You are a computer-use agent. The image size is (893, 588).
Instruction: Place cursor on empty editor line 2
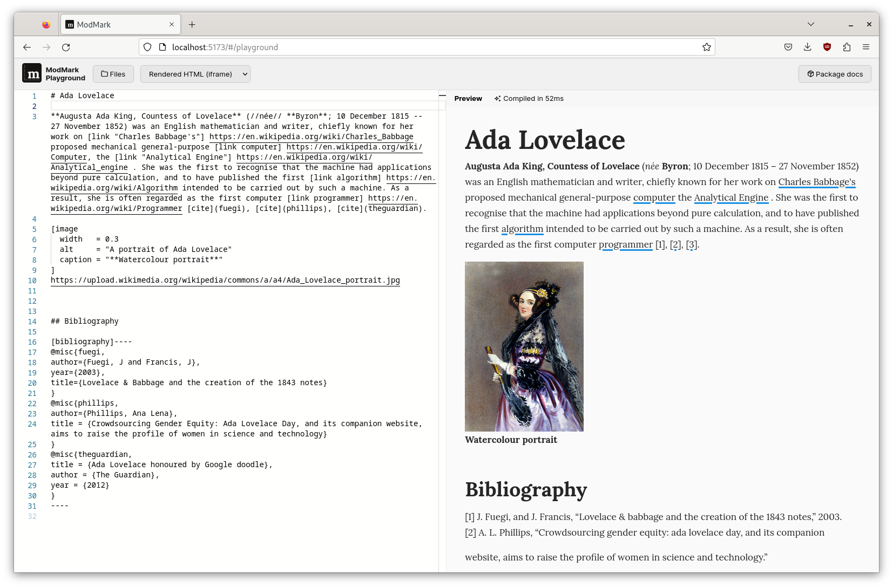tap(247, 106)
